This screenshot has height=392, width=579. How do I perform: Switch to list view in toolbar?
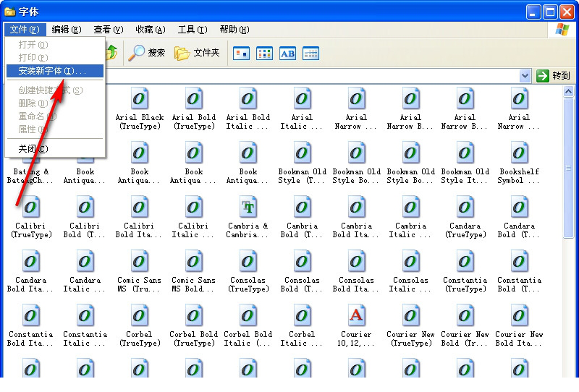point(264,54)
